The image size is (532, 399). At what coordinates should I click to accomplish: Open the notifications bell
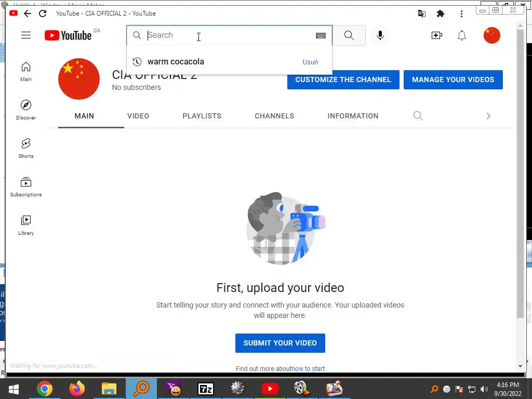(462, 35)
